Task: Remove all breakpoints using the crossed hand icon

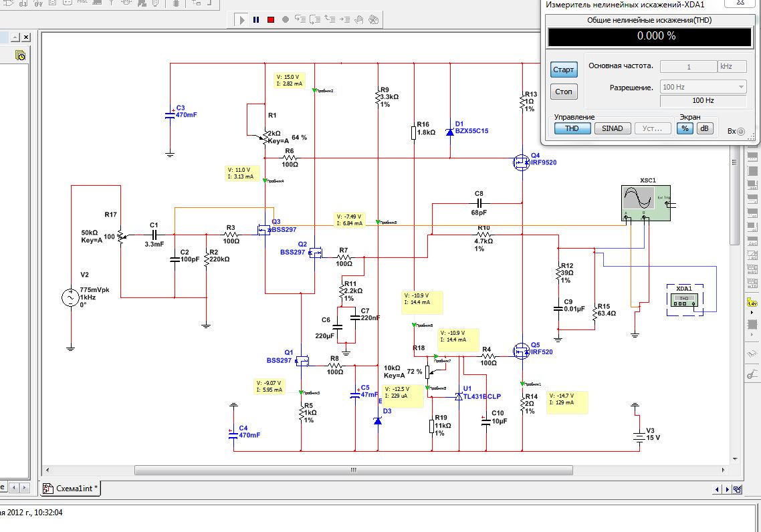Action: (373, 20)
